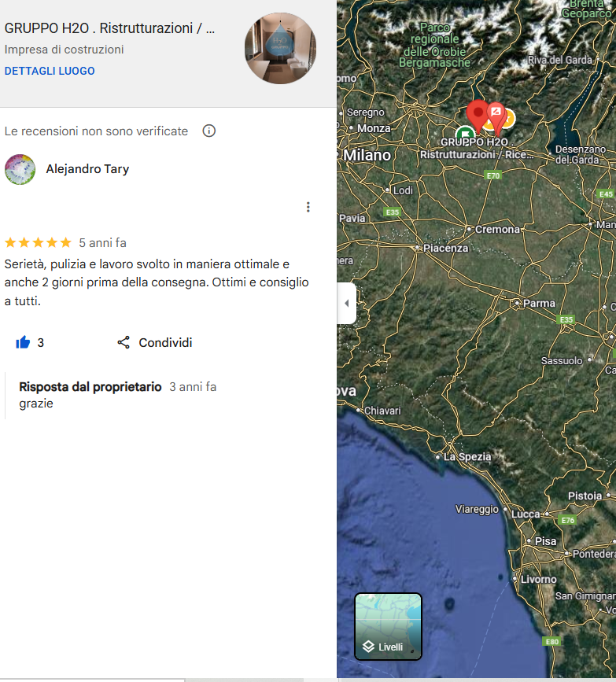
Task: Click the Pontedera town label
Action: [594, 554]
